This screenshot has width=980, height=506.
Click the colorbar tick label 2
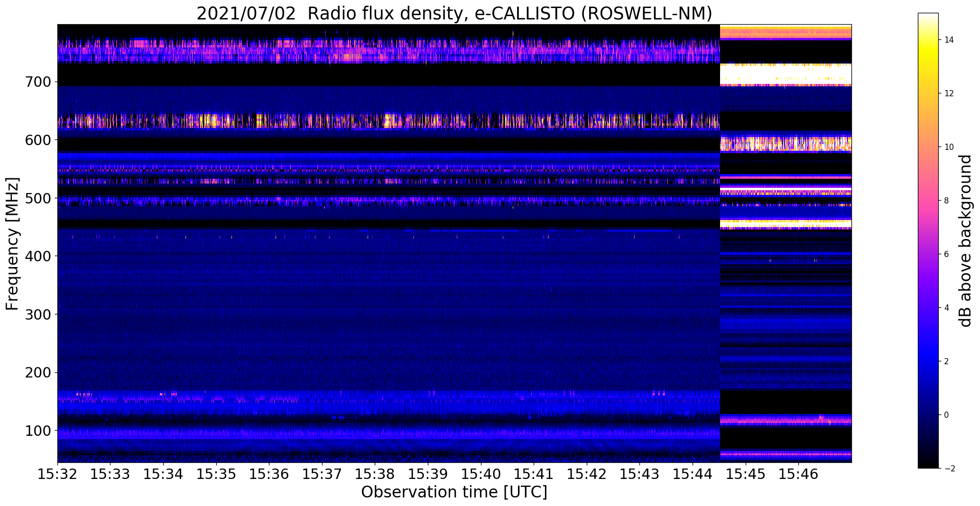947,361
